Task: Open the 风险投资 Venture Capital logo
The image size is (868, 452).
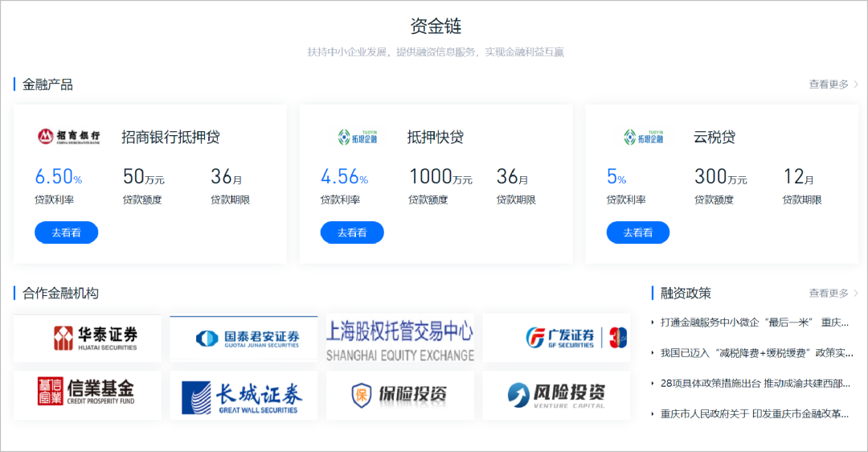Action: (556, 395)
